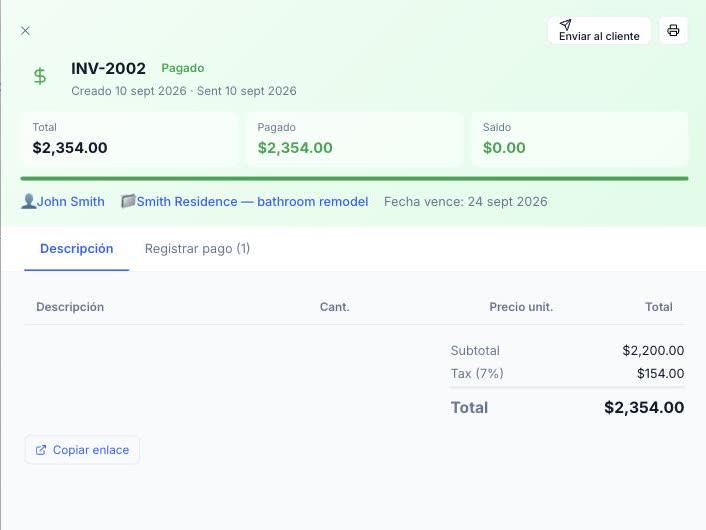
Task: Switch to the Descripción tab
Action: point(77,249)
